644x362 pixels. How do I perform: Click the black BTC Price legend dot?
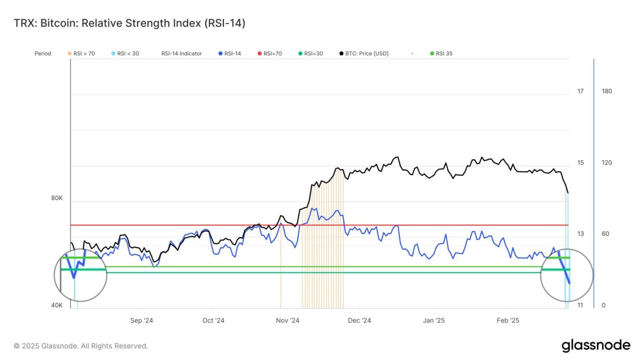point(342,53)
